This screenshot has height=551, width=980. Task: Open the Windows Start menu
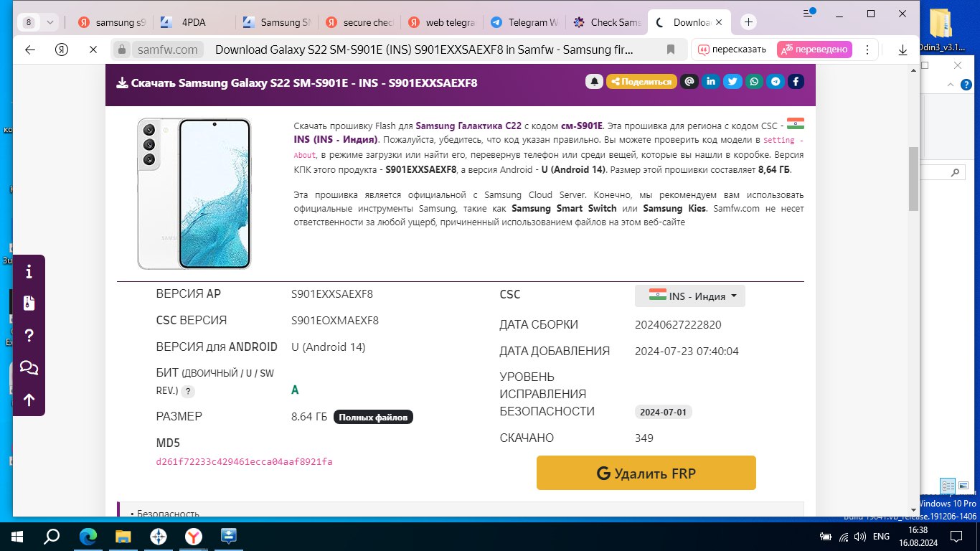coord(16,536)
